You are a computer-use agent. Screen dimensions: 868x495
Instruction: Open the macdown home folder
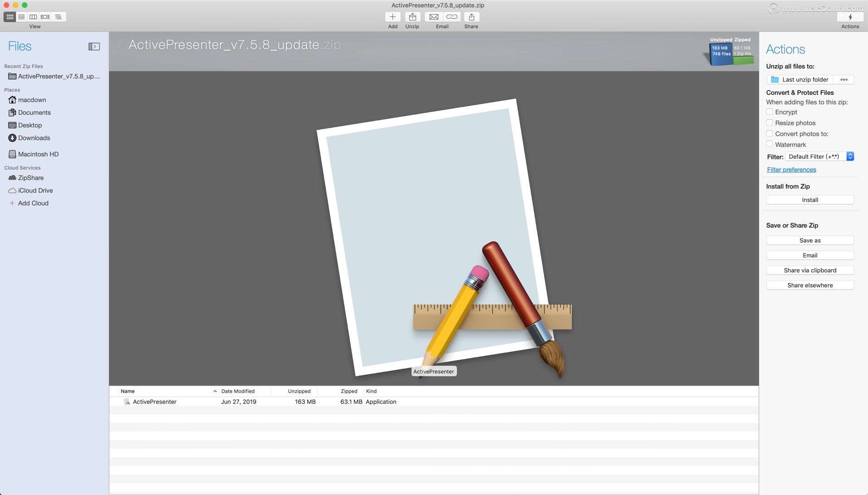tap(27, 100)
